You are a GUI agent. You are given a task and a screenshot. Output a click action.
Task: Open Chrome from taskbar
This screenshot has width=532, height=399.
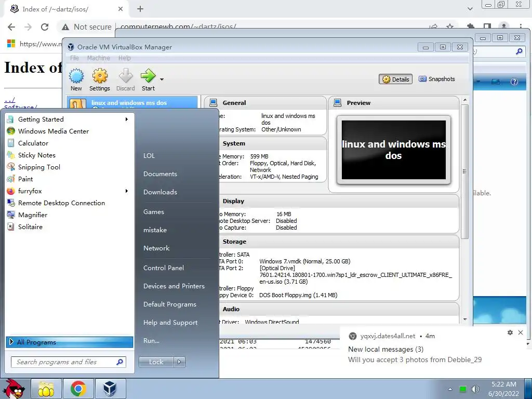[x=78, y=389]
